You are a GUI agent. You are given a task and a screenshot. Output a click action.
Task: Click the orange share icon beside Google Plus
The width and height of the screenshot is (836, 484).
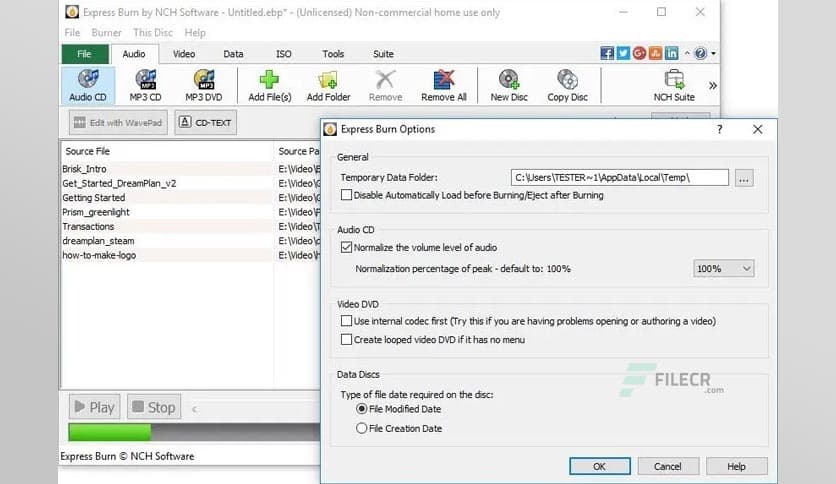(655, 53)
